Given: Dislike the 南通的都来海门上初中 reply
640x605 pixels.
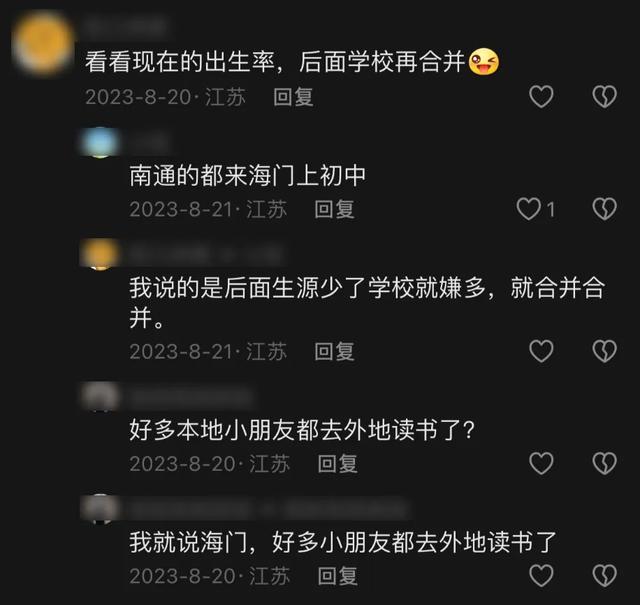Looking at the screenshot, I should click(604, 209).
